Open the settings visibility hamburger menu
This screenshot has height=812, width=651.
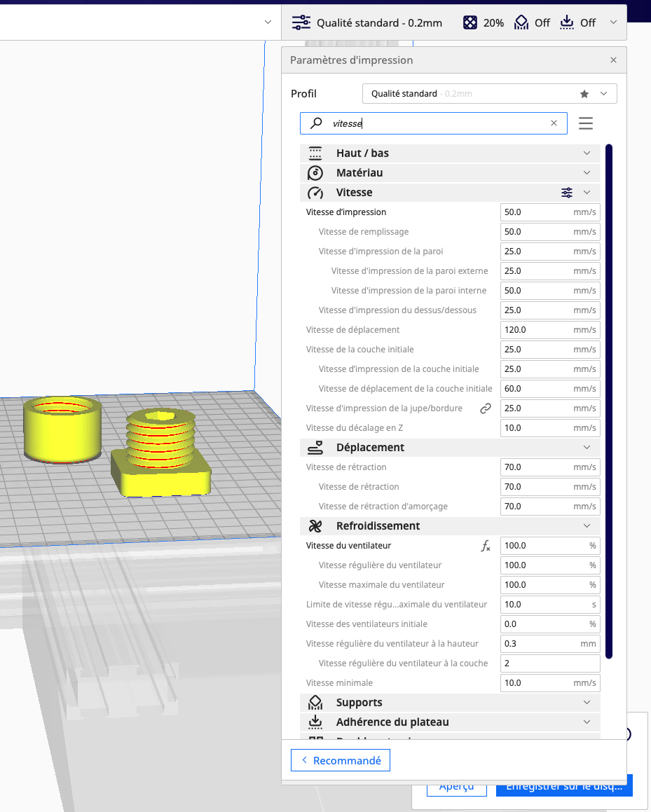tap(586, 123)
